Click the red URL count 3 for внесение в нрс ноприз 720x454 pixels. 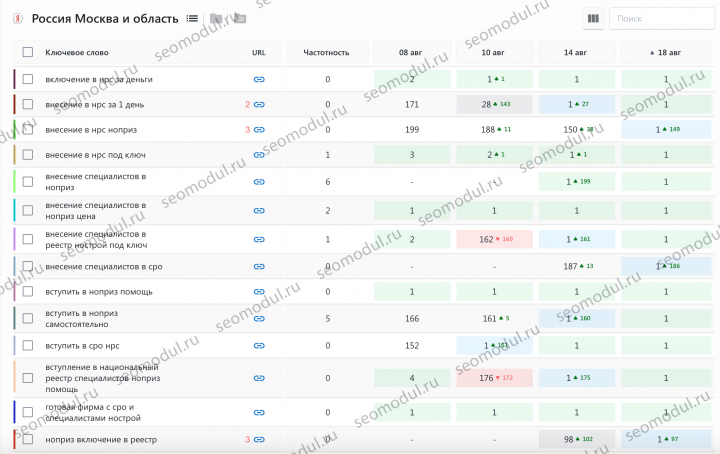(x=248, y=130)
